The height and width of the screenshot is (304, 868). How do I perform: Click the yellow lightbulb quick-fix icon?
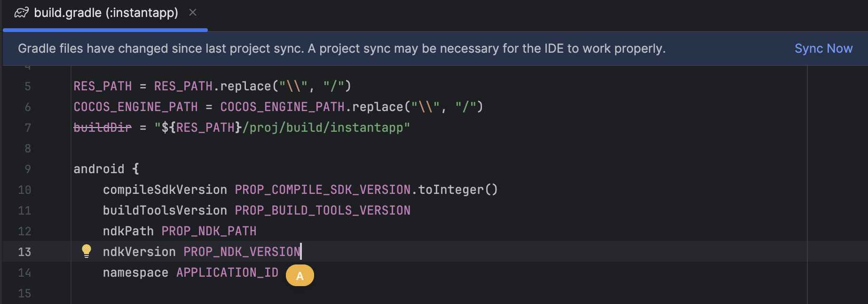point(87,251)
